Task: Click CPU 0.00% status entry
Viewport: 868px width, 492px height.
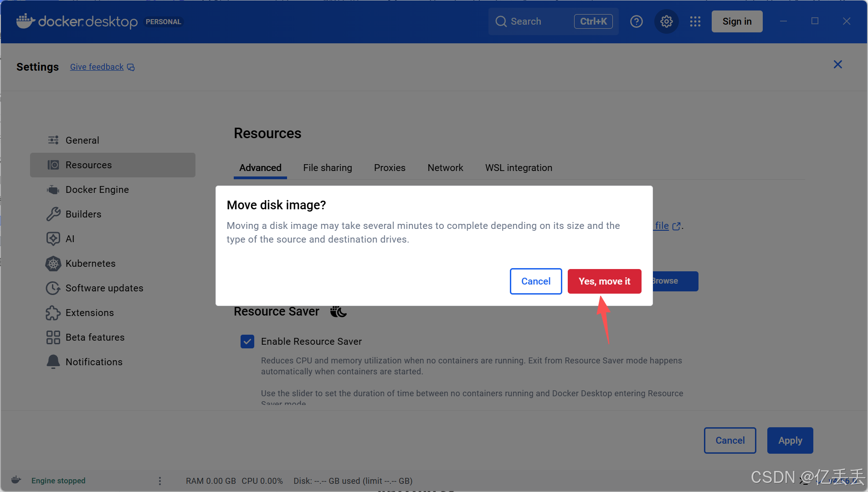Action: point(262,481)
